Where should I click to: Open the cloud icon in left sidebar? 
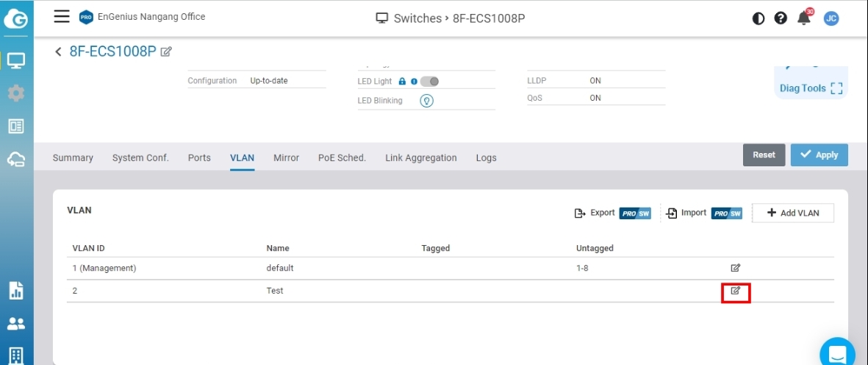tap(15, 159)
